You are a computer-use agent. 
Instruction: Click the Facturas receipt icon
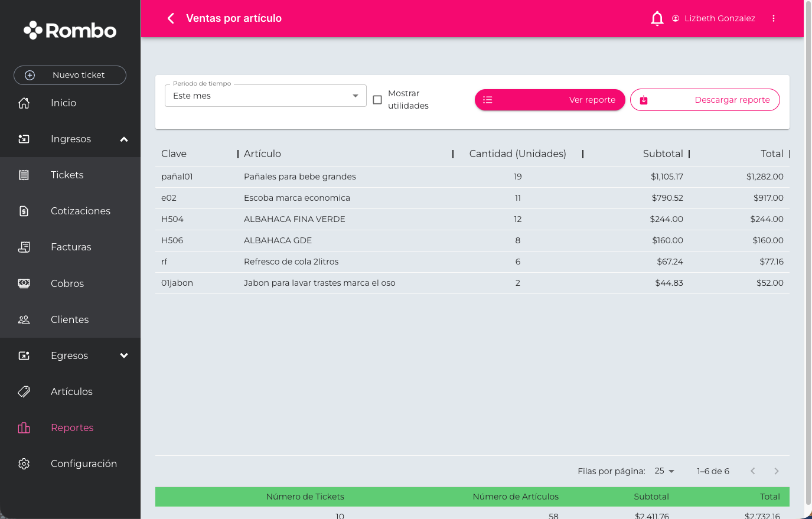point(24,247)
